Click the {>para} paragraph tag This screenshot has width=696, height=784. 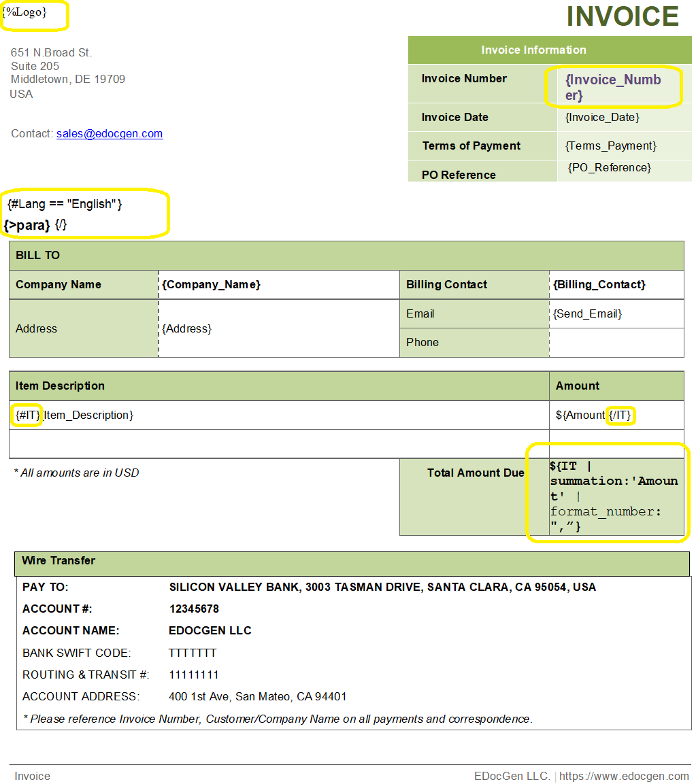tap(27, 225)
